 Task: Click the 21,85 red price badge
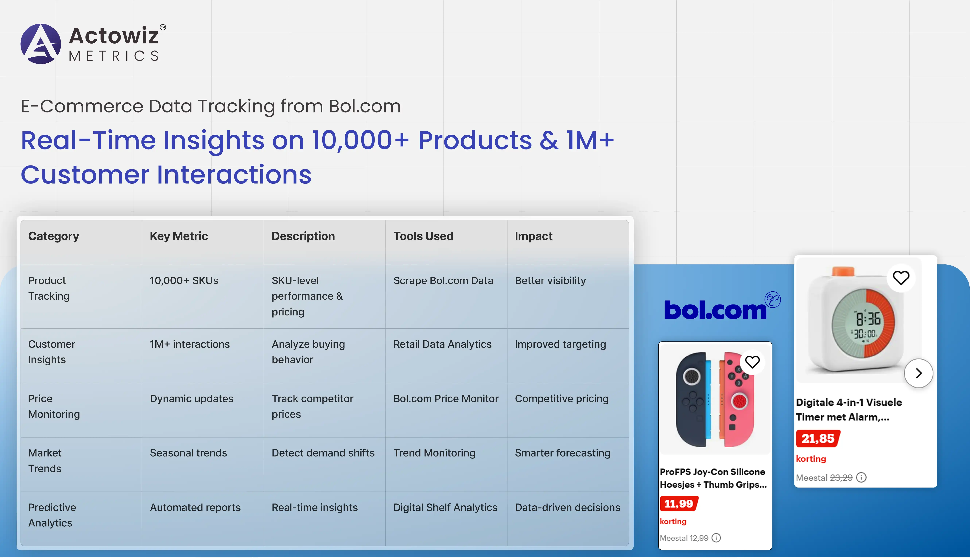coord(818,438)
